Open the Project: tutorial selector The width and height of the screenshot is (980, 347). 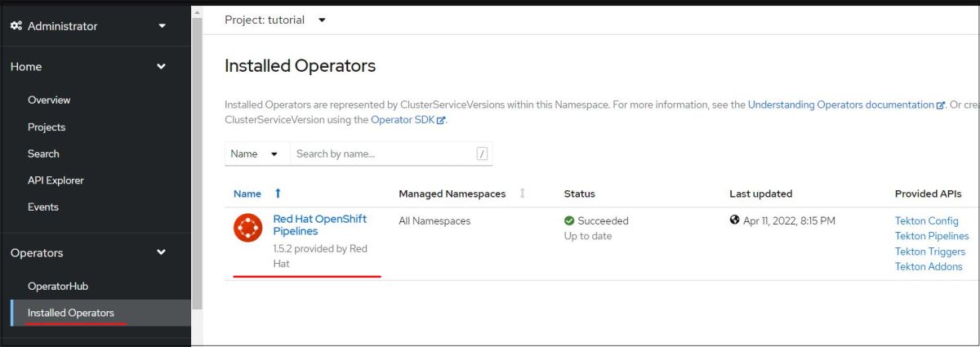(275, 20)
